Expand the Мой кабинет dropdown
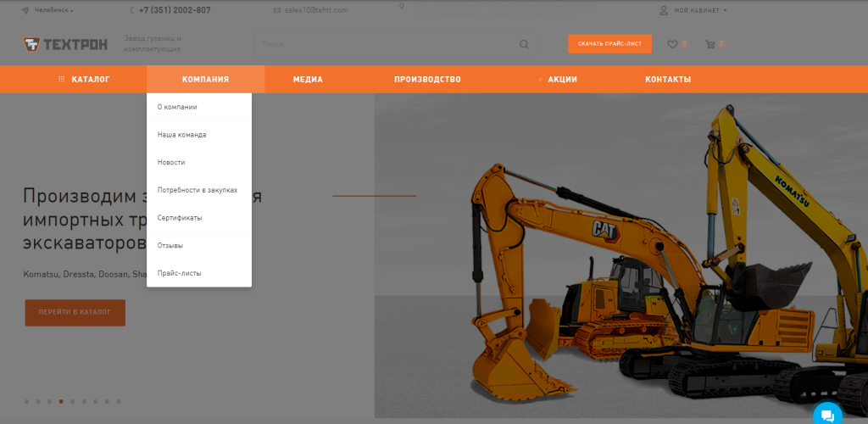Screen dimensions: 868x424 coord(699,10)
